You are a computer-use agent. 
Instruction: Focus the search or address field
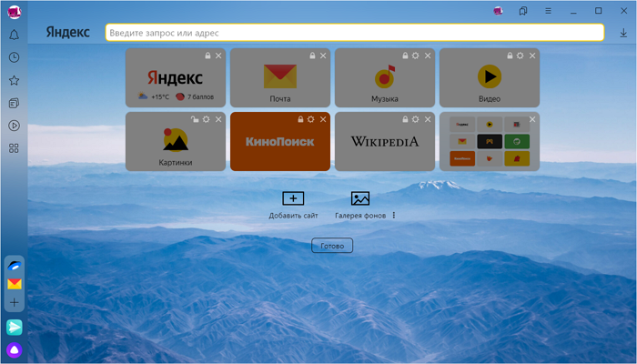[x=355, y=33]
